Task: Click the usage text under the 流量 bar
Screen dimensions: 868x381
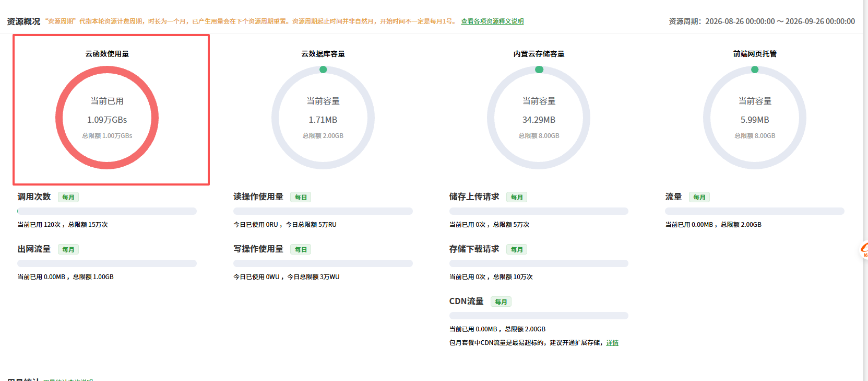Action: point(714,225)
